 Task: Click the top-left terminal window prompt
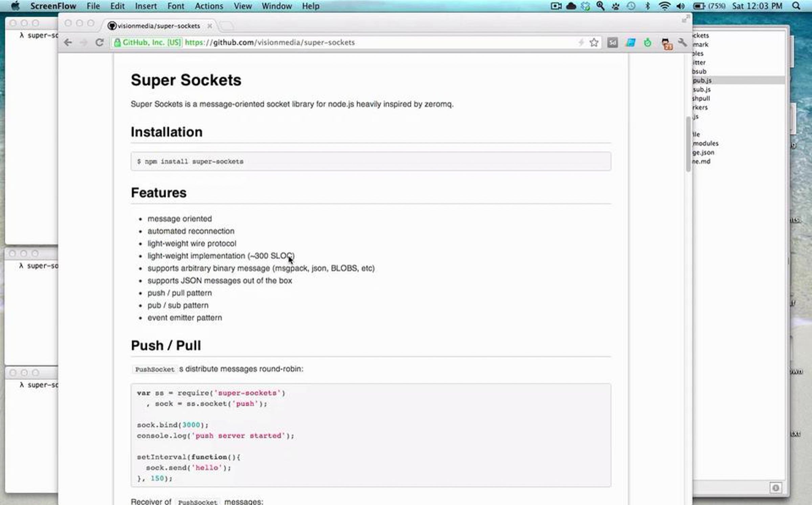[39, 36]
